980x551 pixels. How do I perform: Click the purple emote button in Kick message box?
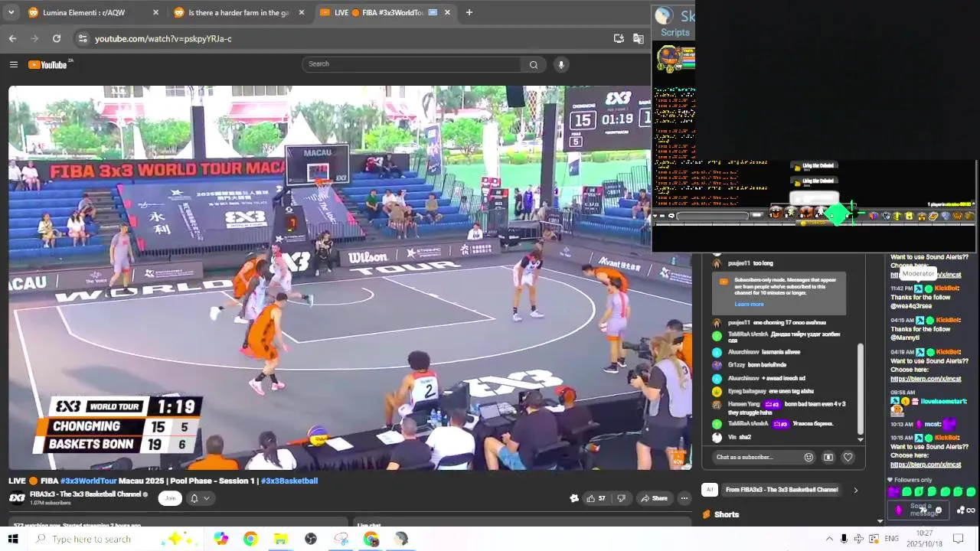click(899, 510)
